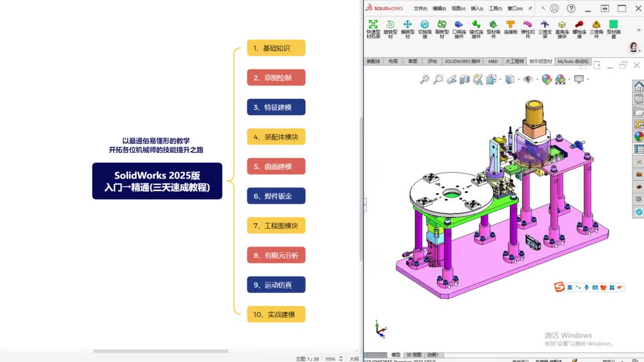The image size is (644, 362).
Task: Click the 6、焊件钣金 mind map node
Action: (x=276, y=196)
